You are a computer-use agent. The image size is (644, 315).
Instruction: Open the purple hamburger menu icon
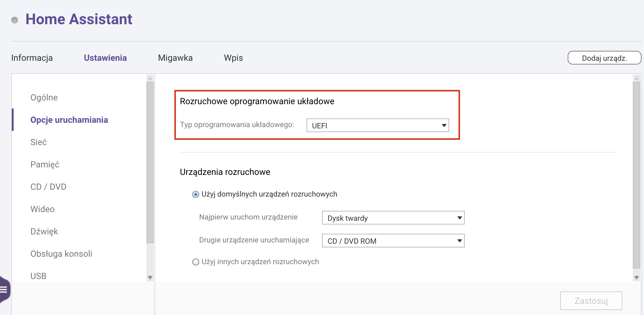(4, 290)
